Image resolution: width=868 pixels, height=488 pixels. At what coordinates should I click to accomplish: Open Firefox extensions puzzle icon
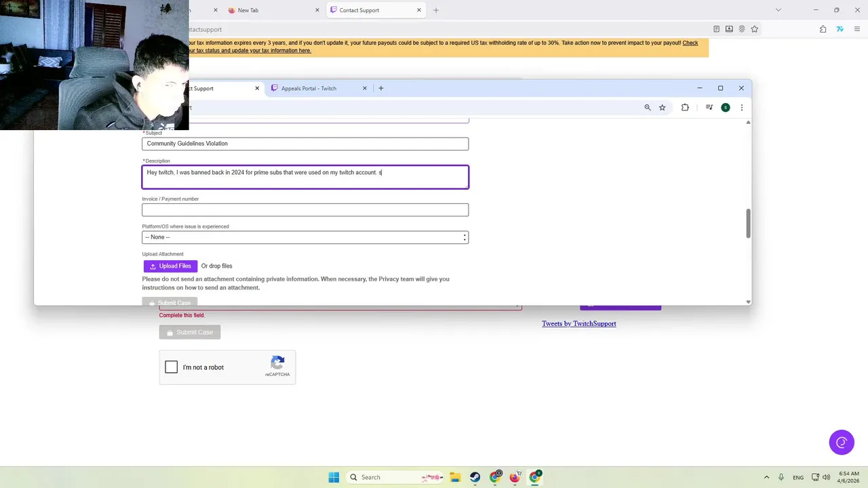pos(823,29)
